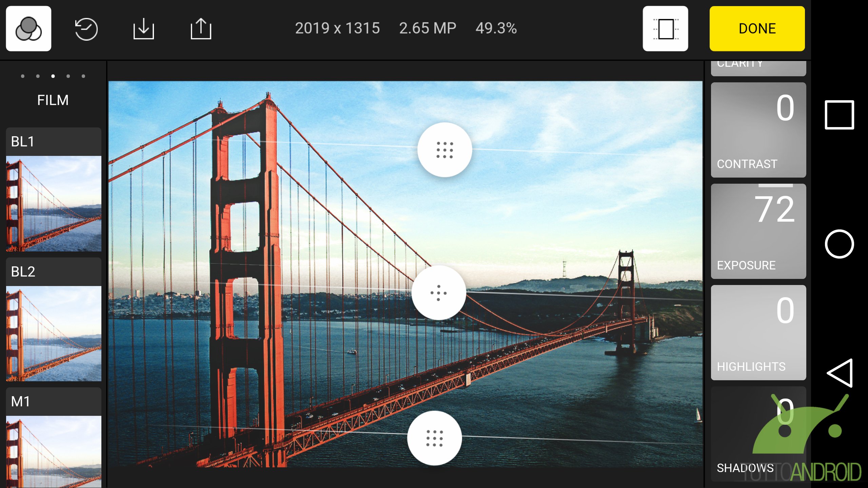
Task: Tap the 49.3% zoom readout
Action: [496, 28]
